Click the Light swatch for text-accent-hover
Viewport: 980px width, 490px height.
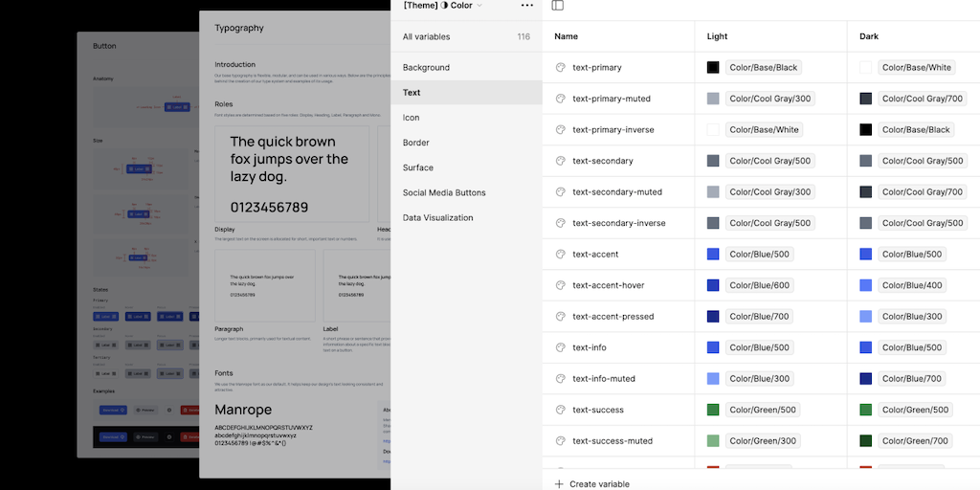[x=713, y=285]
